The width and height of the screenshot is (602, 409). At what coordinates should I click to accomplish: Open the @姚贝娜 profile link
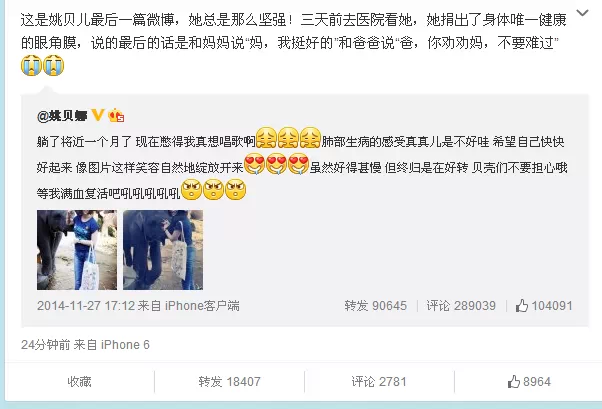63,115
